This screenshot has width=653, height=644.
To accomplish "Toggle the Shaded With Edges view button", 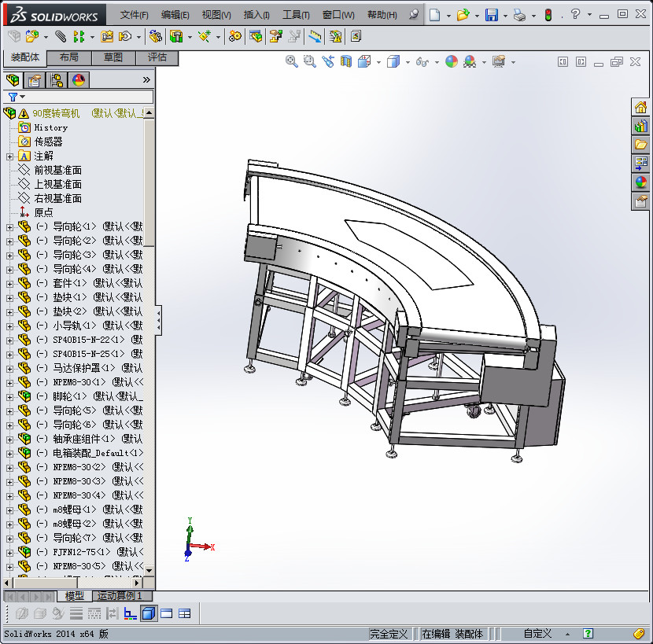I will point(149,613).
